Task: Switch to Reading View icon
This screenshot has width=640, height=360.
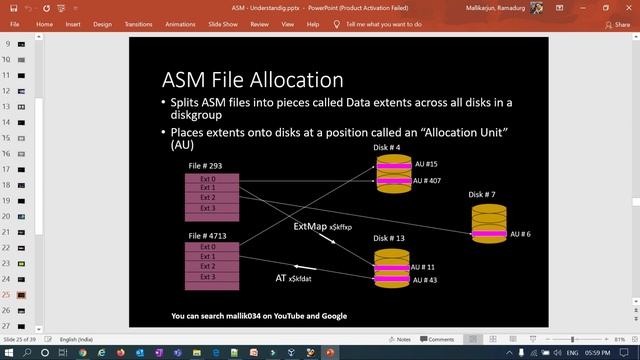Action: pos(513,339)
